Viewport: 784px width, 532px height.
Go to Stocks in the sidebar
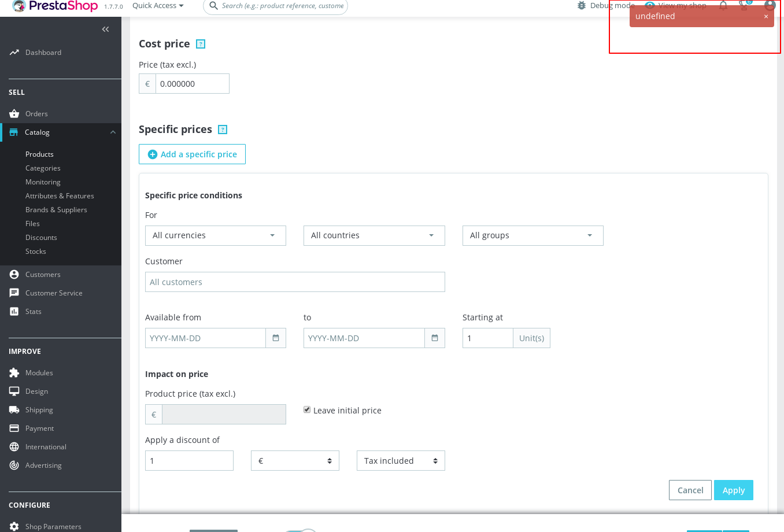pyautogui.click(x=35, y=251)
